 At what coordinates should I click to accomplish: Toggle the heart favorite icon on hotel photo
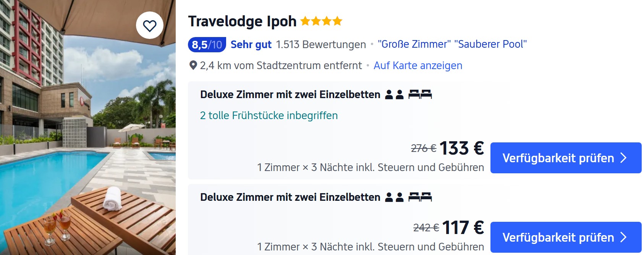tap(150, 26)
